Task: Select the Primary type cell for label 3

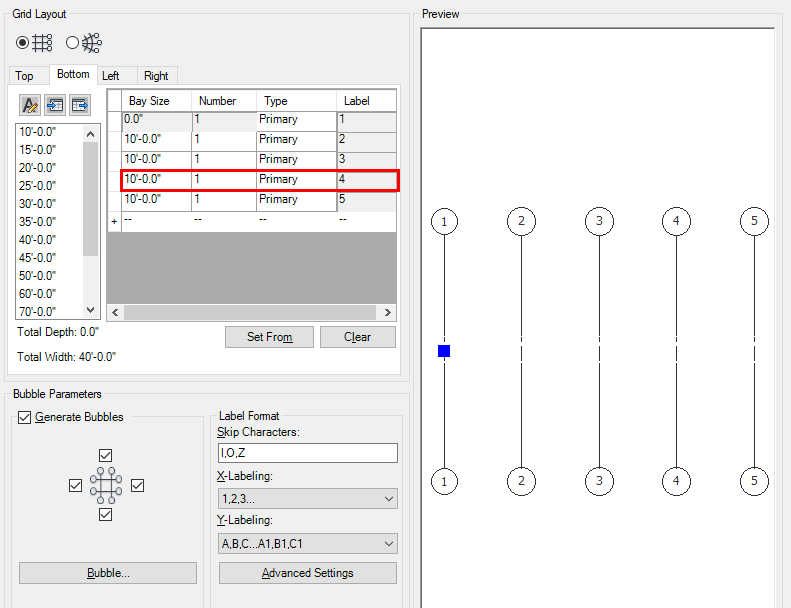Action: [297, 161]
